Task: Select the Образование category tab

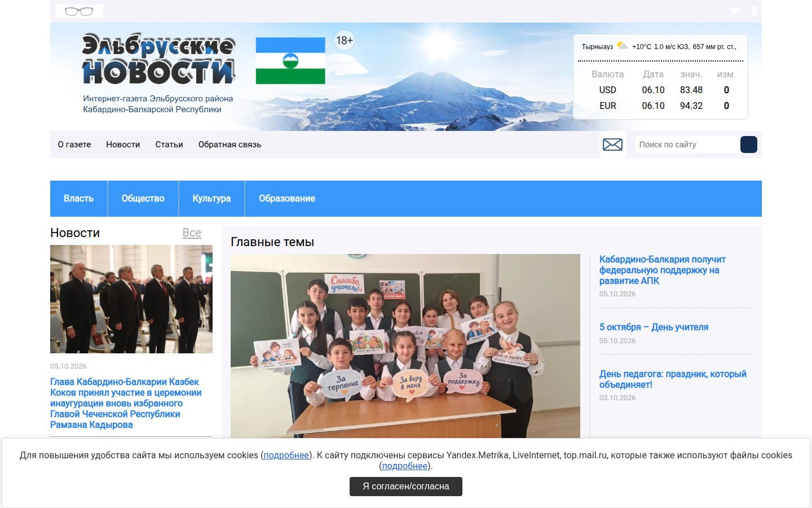Action: tap(287, 198)
